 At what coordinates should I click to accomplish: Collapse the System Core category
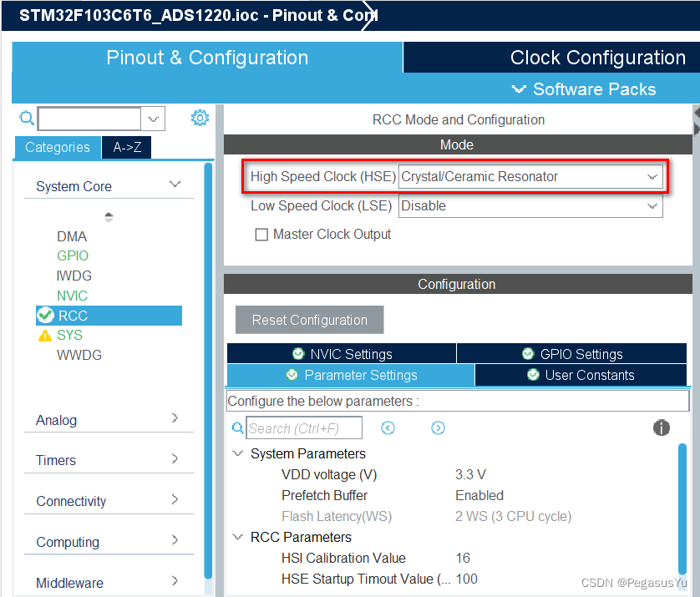[x=175, y=185]
